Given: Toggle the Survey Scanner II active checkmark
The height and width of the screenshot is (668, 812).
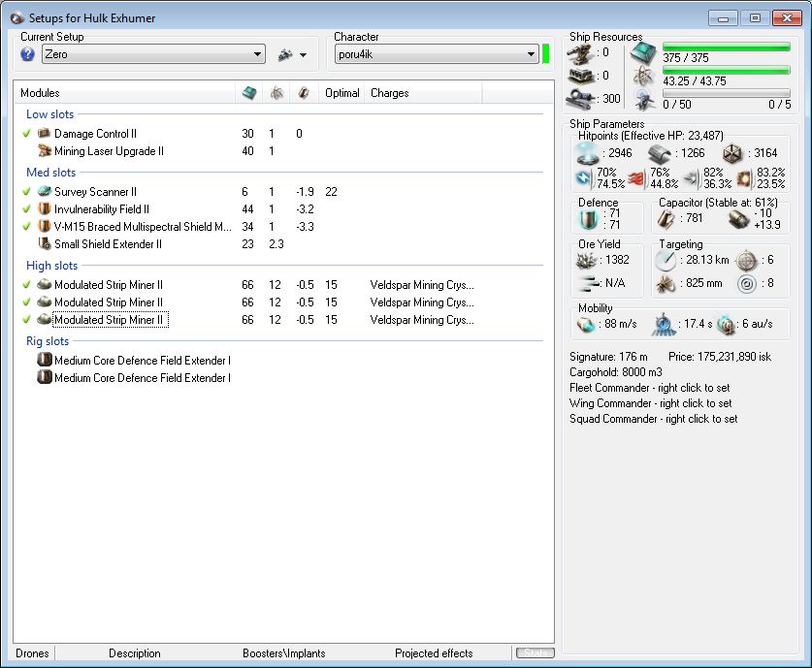Looking at the screenshot, I should (27, 192).
